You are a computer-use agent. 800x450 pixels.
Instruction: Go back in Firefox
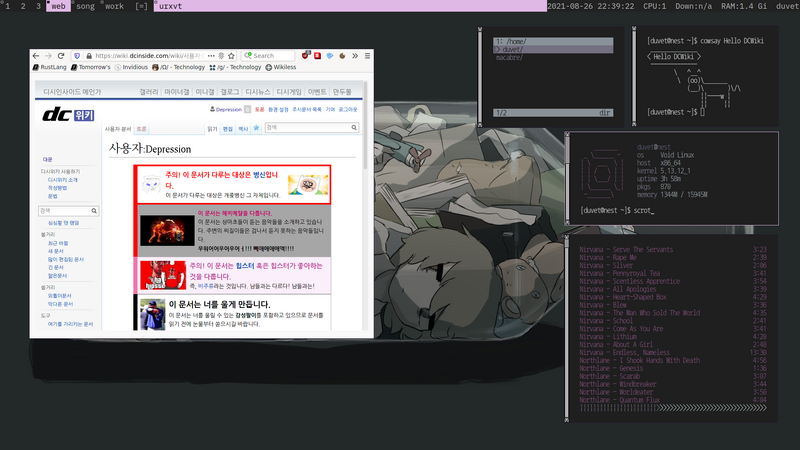click(36, 56)
